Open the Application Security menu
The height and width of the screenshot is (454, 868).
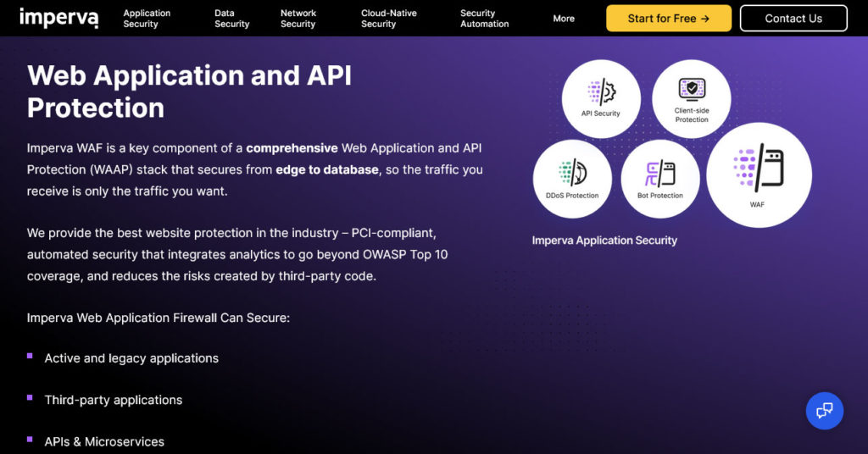tap(147, 19)
